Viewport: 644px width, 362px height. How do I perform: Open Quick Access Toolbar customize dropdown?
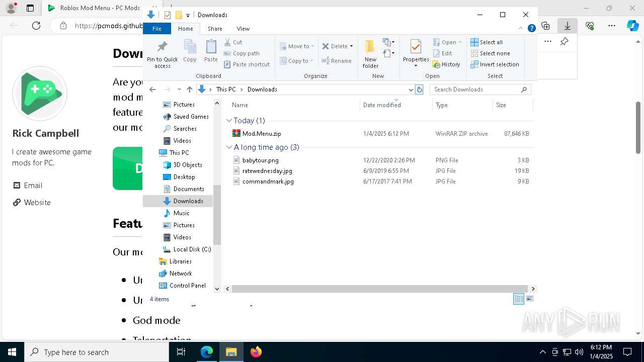point(188,15)
